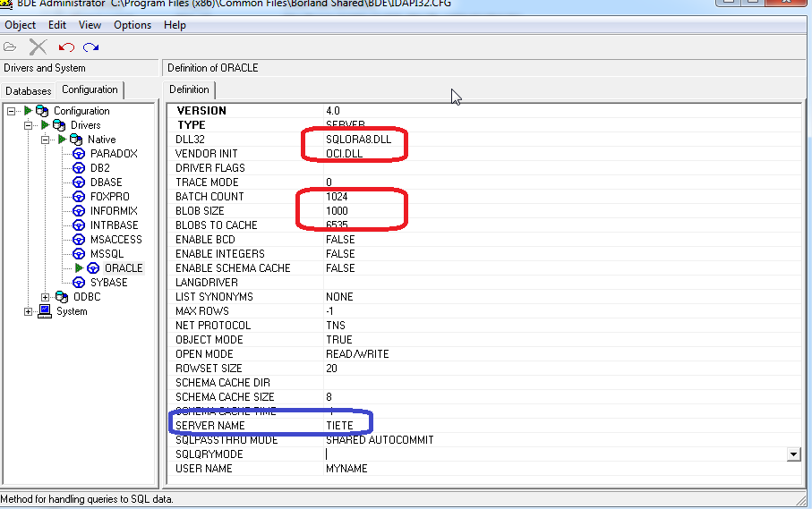
Task: Select the INFORMIX driver in tree
Action: click(114, 211)
